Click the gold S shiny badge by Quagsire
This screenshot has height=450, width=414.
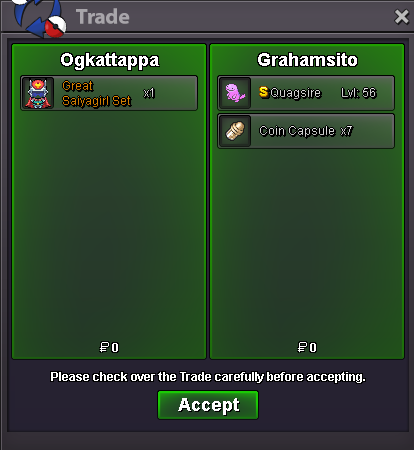tap(264, 92)
